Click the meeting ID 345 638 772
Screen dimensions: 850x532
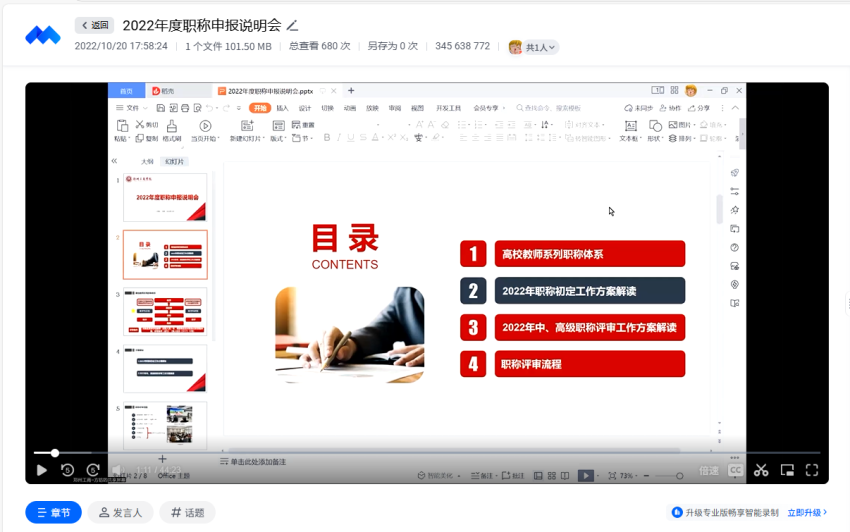pos(462,46)
